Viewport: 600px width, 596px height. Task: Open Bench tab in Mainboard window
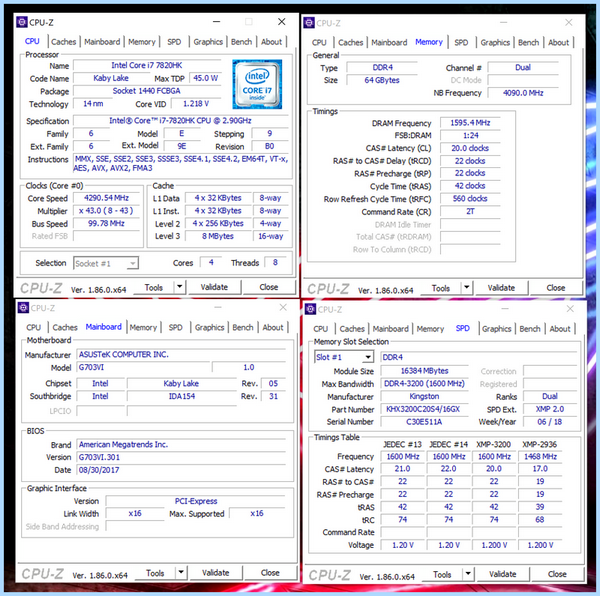(243, 327)
